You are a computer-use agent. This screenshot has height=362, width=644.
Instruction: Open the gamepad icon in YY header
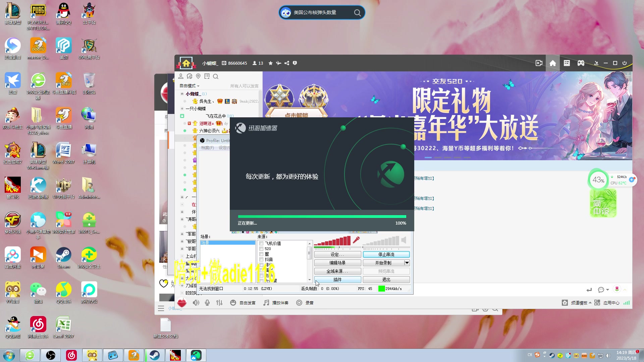[x=581, y=63]
